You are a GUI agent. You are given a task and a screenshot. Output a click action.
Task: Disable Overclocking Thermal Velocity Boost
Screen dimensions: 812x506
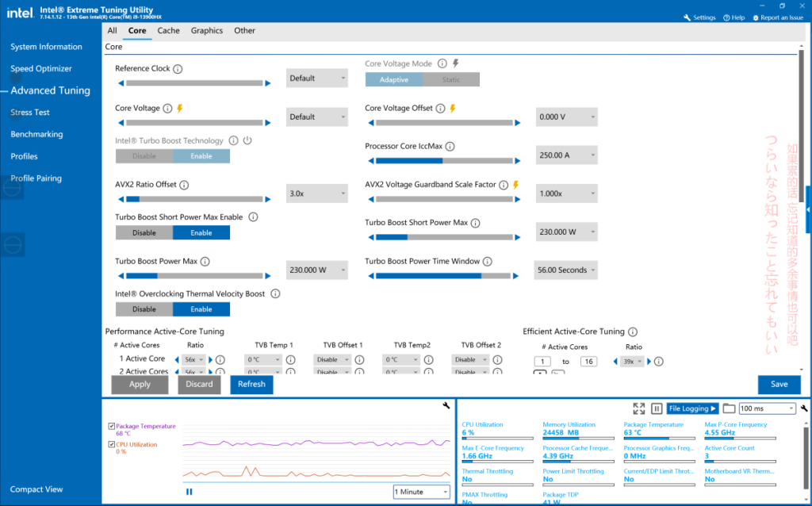click(x=144, y=309)
